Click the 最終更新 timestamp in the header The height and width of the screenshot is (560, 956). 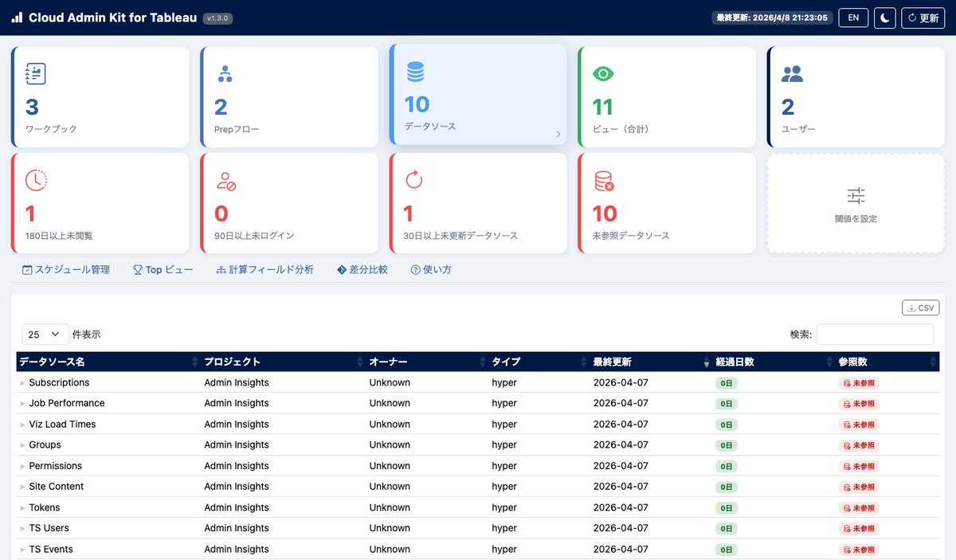click(x=772, y=18)
